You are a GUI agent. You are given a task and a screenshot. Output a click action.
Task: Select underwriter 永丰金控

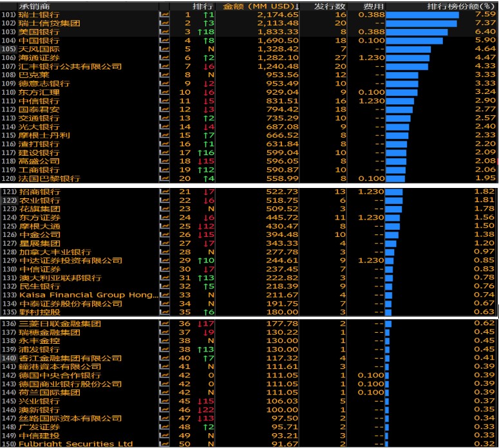(x=39, y=341)
